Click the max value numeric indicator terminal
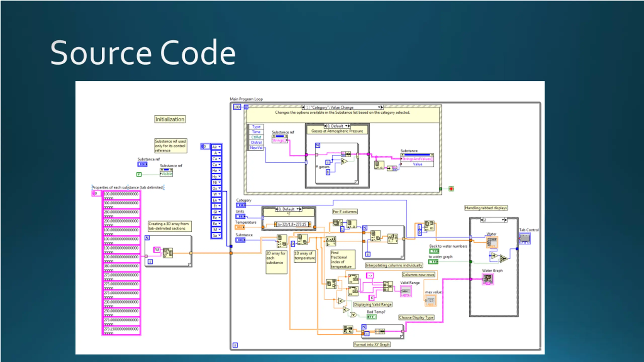644x362 pixels. coord(430,300)
